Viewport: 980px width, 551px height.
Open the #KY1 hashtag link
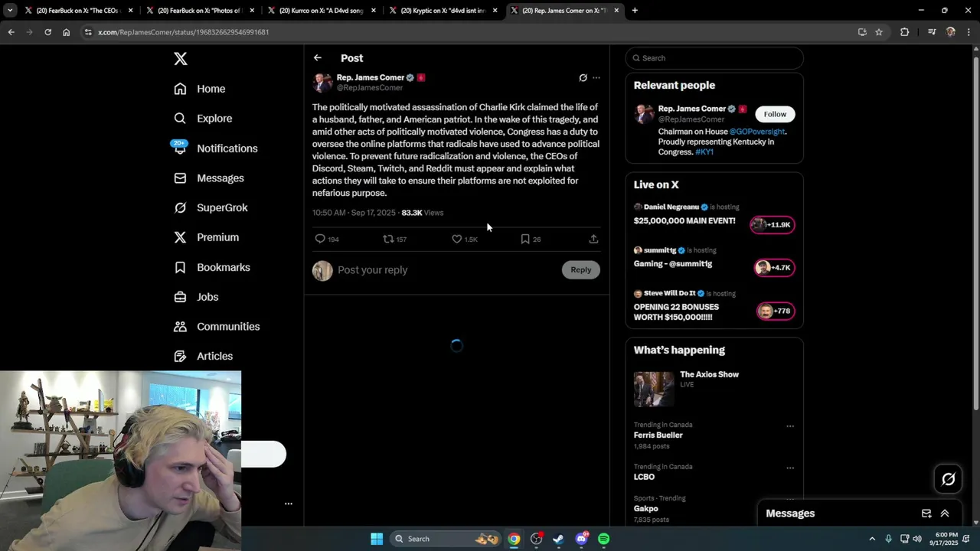704,152
